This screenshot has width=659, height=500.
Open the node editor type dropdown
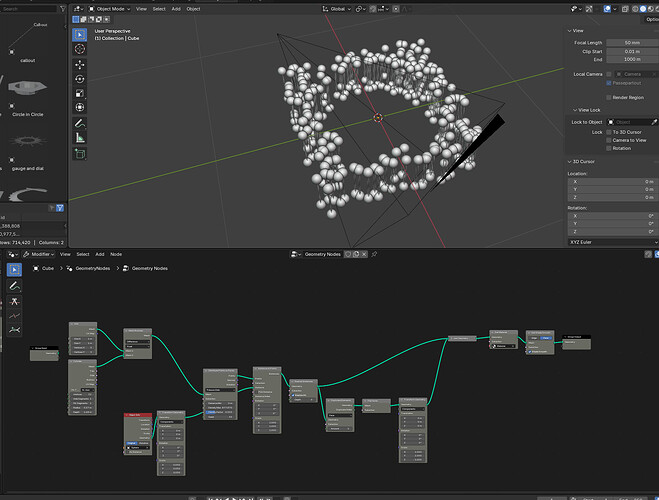click(x=13, y=254)
